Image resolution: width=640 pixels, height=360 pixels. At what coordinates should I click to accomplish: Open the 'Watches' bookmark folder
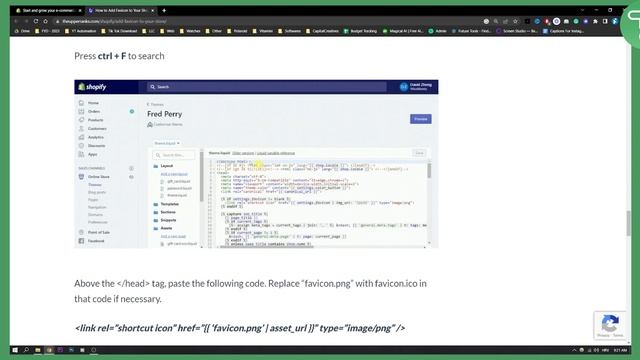[190, 31]
